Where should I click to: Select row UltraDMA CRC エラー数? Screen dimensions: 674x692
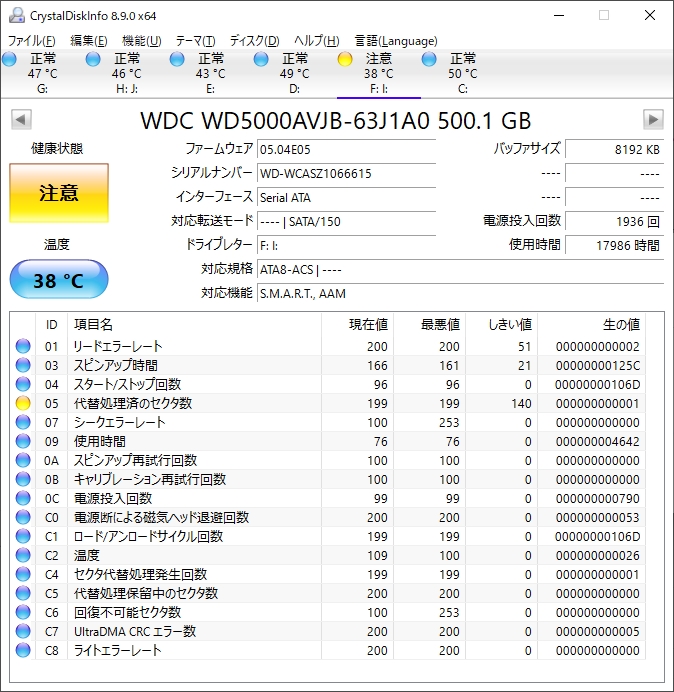[x=328, y=631]
